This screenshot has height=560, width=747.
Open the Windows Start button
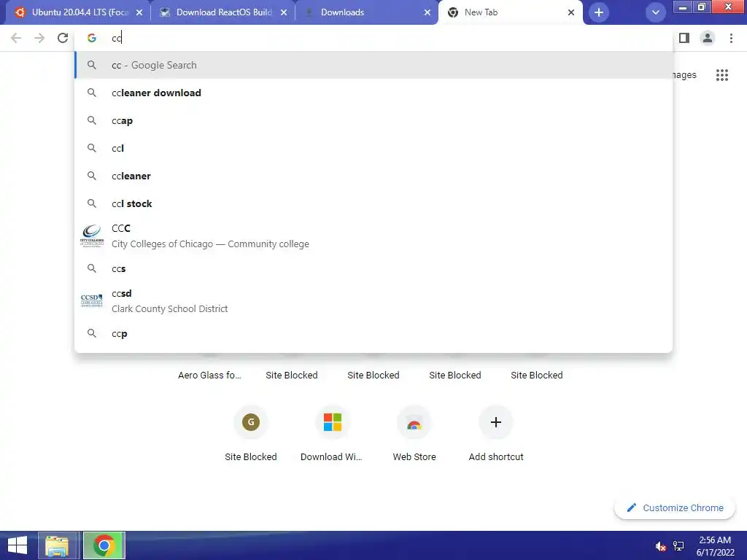[18, 545]
